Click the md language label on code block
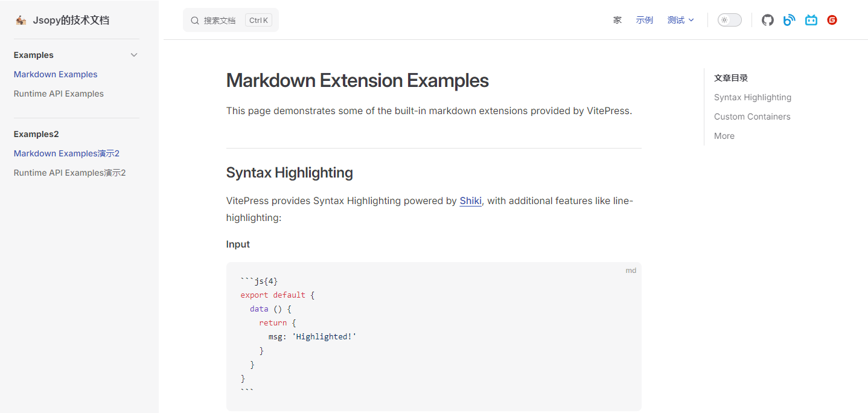868x413 pixels. click(x=631, y=271)
